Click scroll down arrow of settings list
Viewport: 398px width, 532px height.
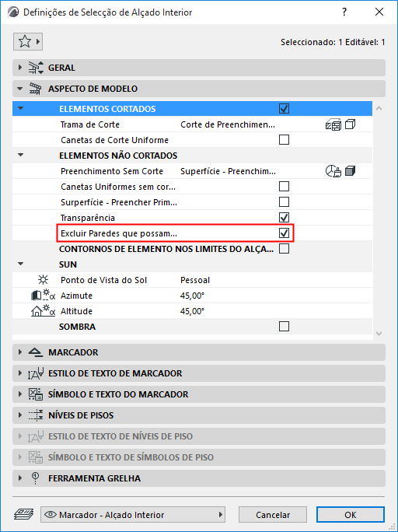tap(379, 334)
